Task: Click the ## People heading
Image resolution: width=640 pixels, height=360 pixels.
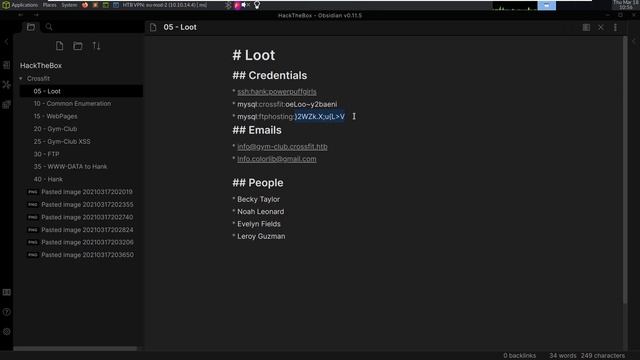Action: point(258,183)
